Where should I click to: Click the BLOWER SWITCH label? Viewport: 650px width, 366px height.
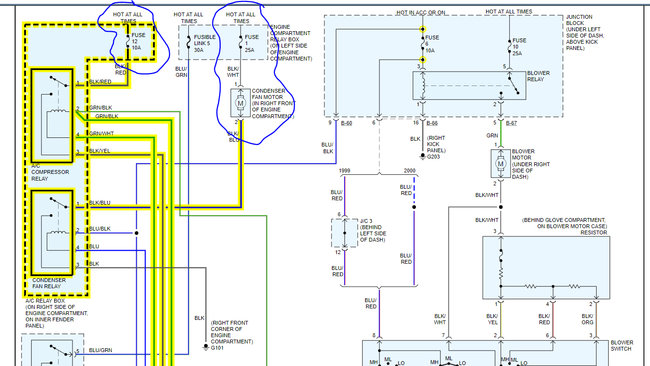(x=622, y=346)
